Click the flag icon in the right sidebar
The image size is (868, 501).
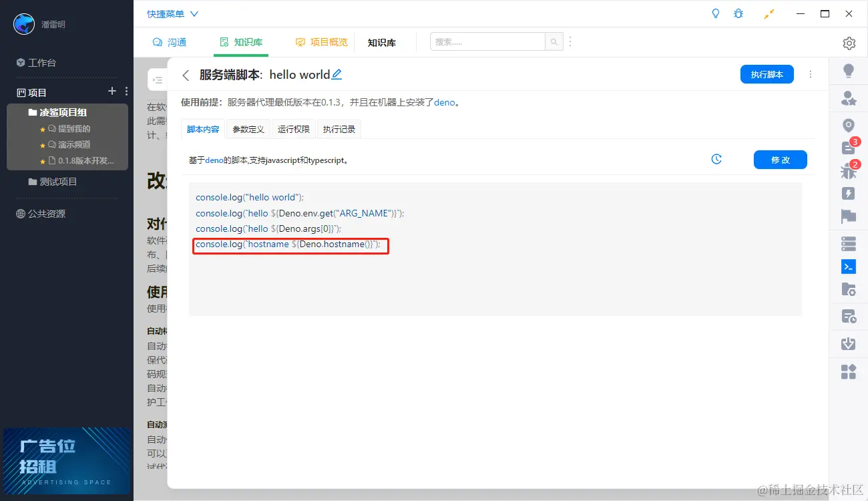(x=849, y=216)
